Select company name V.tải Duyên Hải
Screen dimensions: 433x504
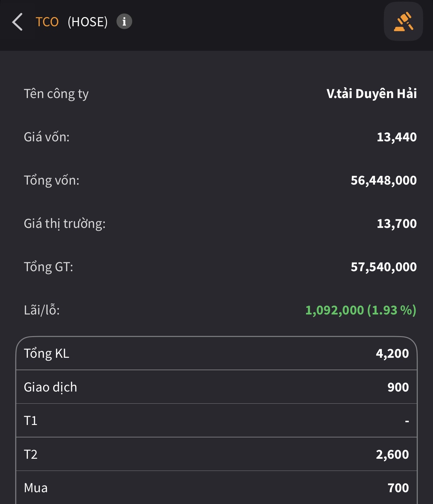[371, 94]
